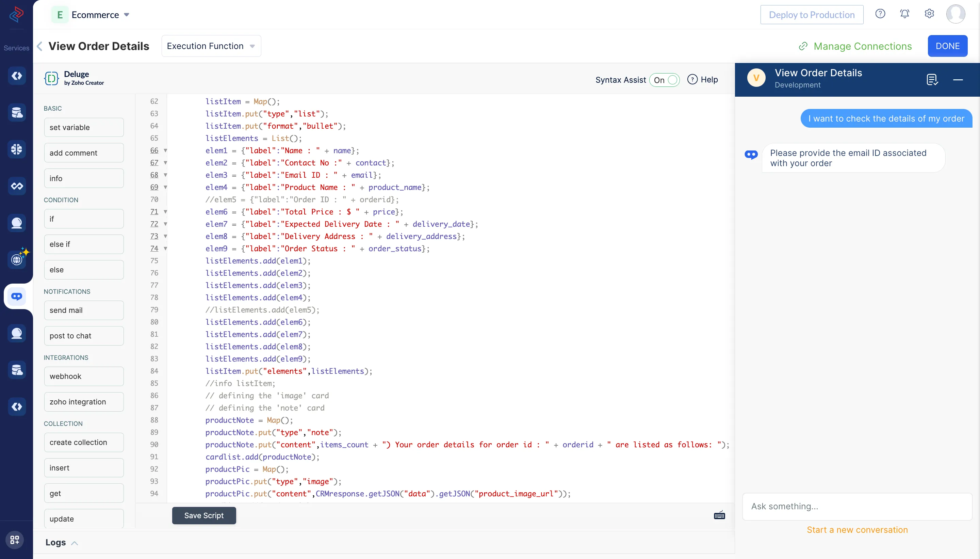Click the DONE button
The width and height of the screenshot is (980, 559).
pos(947,46)
